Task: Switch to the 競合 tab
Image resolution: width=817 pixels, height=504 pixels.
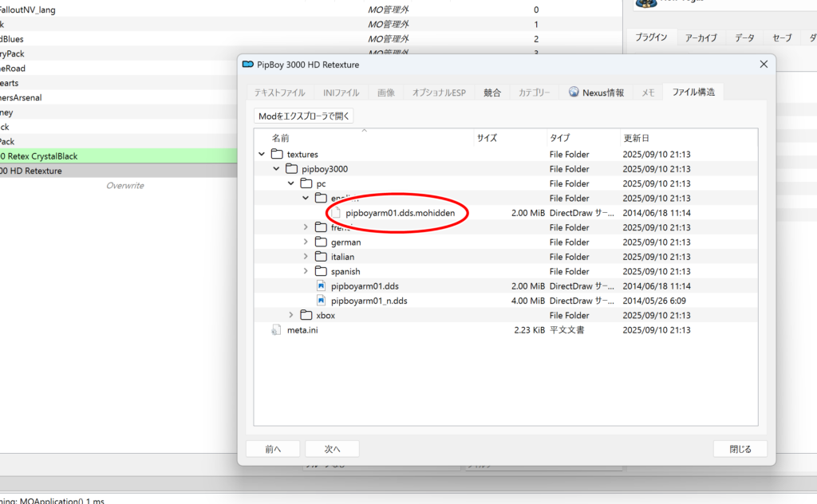Action: tap(492, 93)
